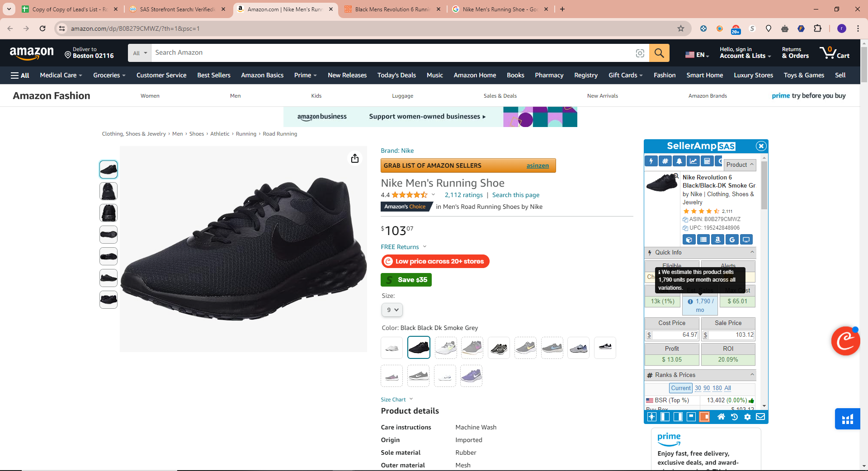Screen dimensions: 868x471
Task: Open SellerAmp history icon
Action: click(734, 417)
